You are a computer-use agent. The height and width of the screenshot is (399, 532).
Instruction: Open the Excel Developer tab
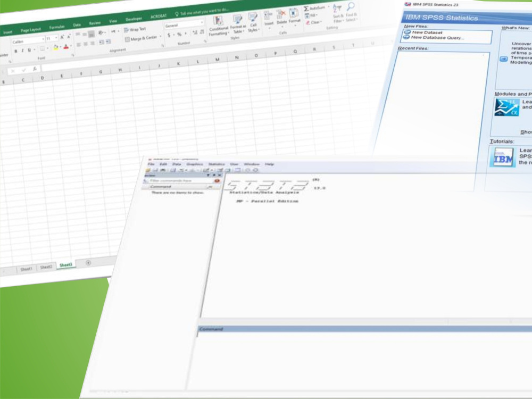pyautogui.click(x=134, y=19)
